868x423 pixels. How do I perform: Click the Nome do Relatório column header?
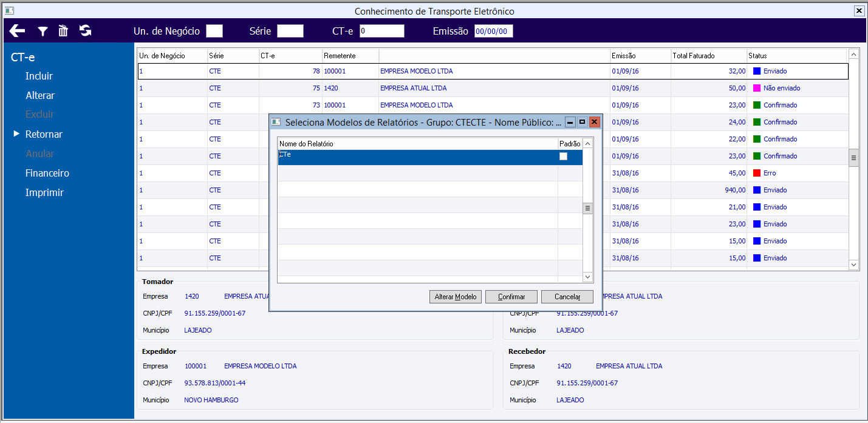(x=418, y=144)
